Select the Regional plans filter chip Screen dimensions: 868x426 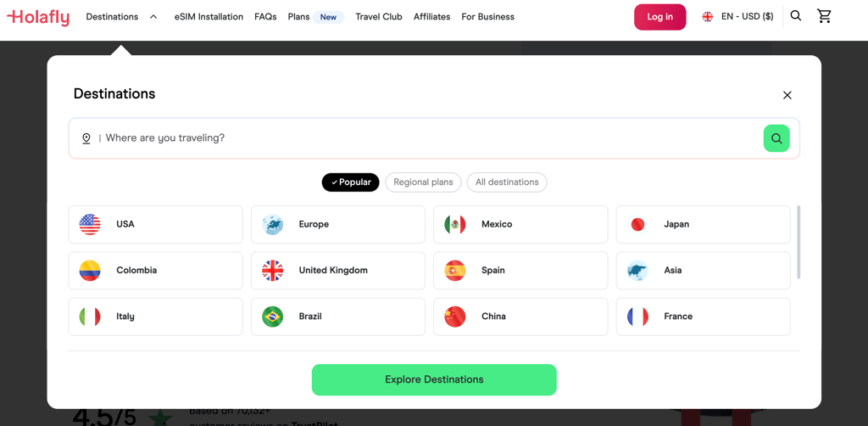[423, 182]
